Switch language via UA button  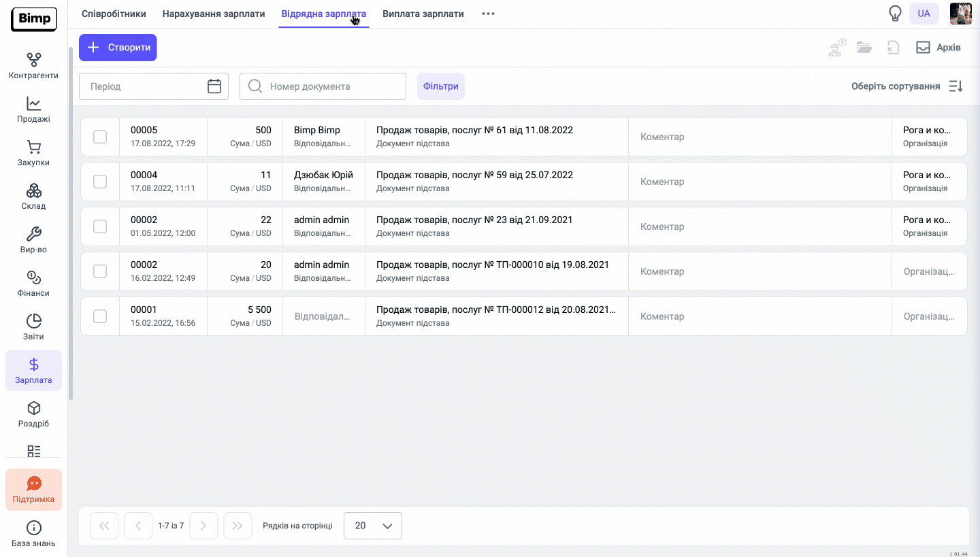click(924, 14)
